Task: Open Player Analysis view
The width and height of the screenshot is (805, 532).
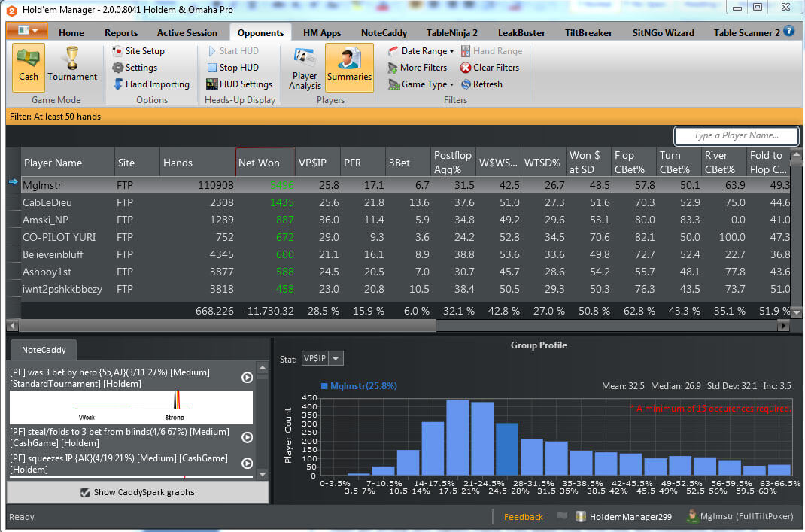Action: (305, 68)
